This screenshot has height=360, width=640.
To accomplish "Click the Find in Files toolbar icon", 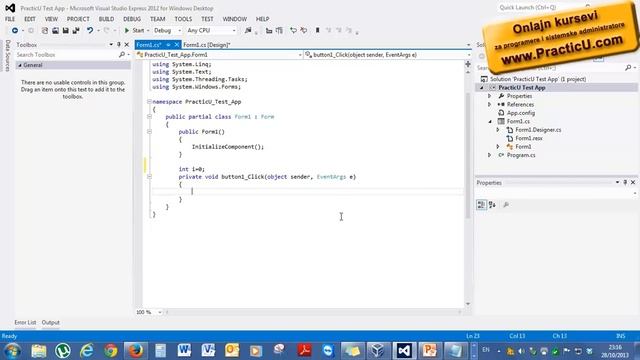I will [x=248, y=31].
